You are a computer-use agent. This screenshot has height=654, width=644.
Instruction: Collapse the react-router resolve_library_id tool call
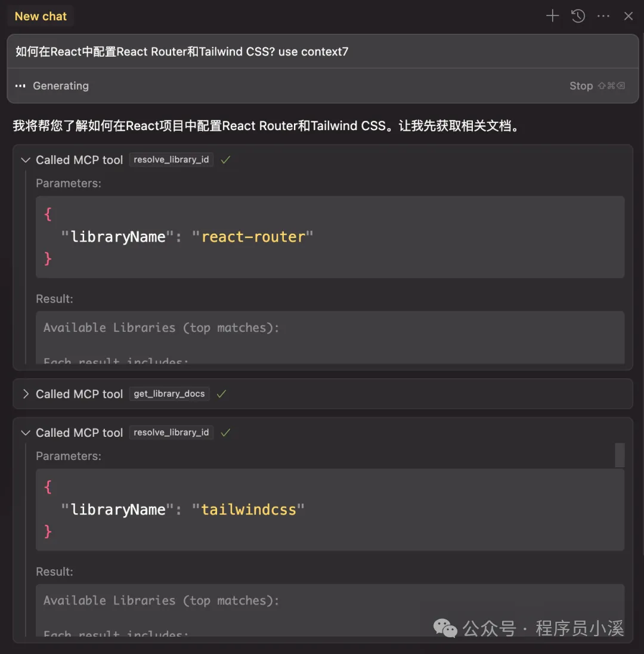click(x=24, y=159)
